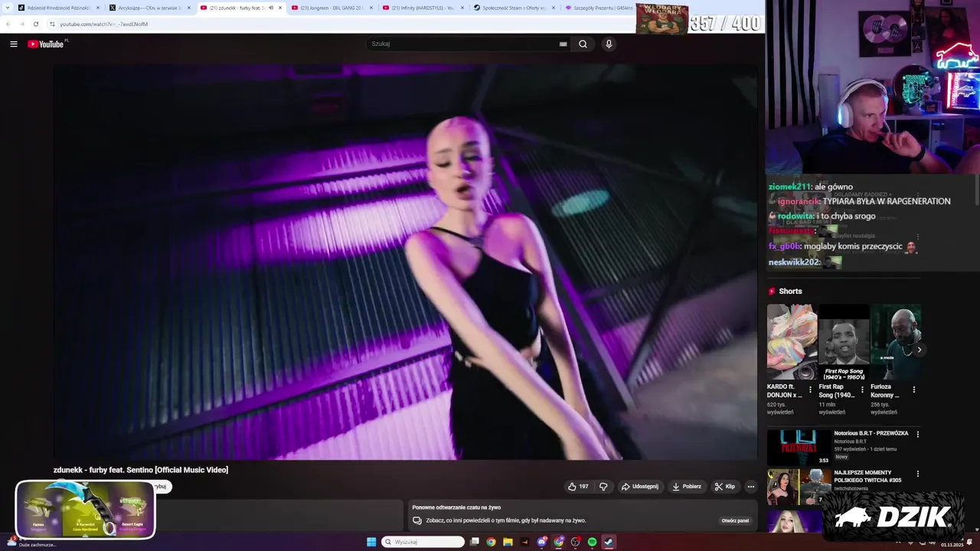Open options menu for Furioza Koronny short
Image resolution: width=980 pixels, height=551 pixels.
point(913,390)
